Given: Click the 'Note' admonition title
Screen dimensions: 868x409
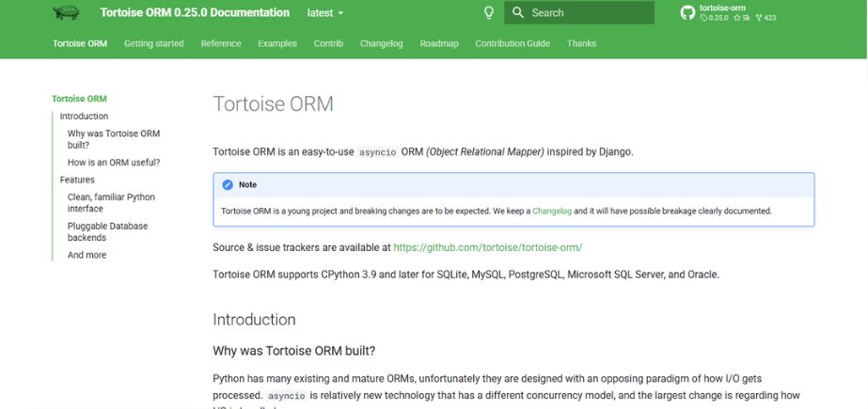Looking at the screenshot, I should 247,185.
